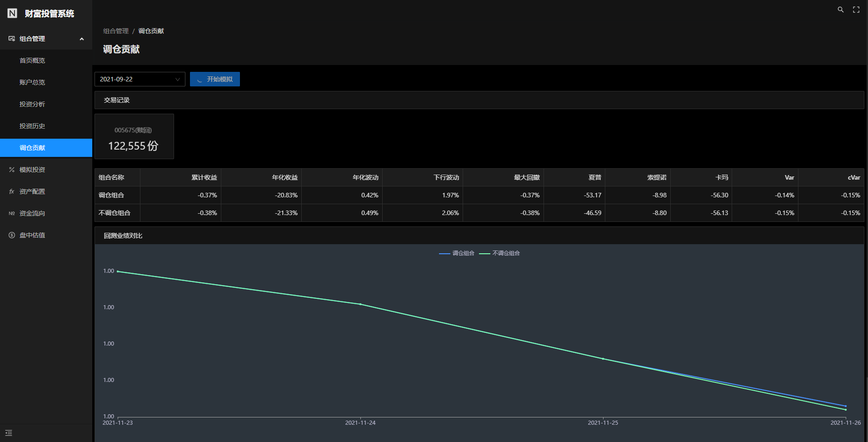Click the blue 调仓组合 end point on 2021-11-26

(846, 406)
